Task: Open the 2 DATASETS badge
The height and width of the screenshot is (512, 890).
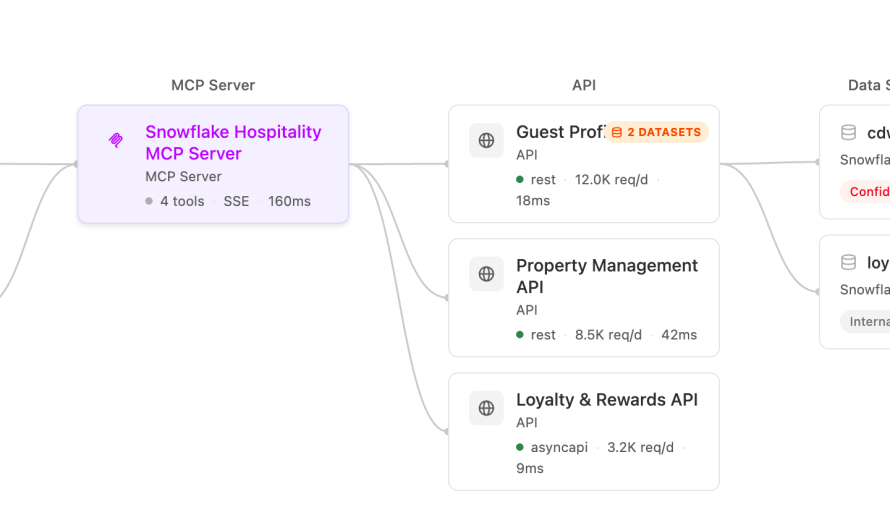Action: pos(656,132)
